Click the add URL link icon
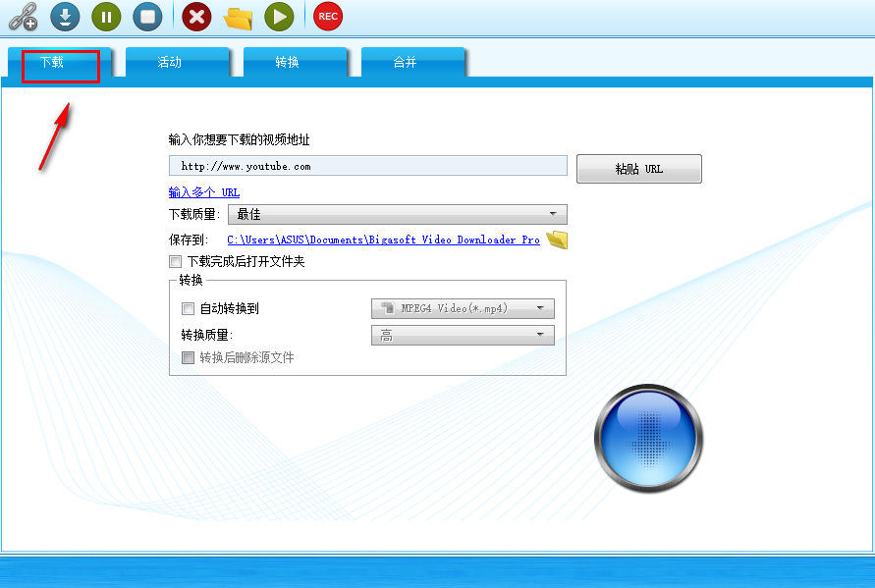Screen dimensions: 875x588 coord(23,16)
